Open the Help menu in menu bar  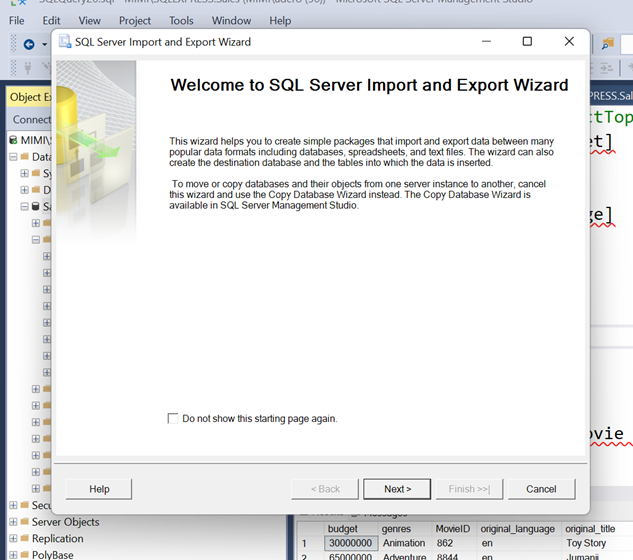tap(280, 21)
